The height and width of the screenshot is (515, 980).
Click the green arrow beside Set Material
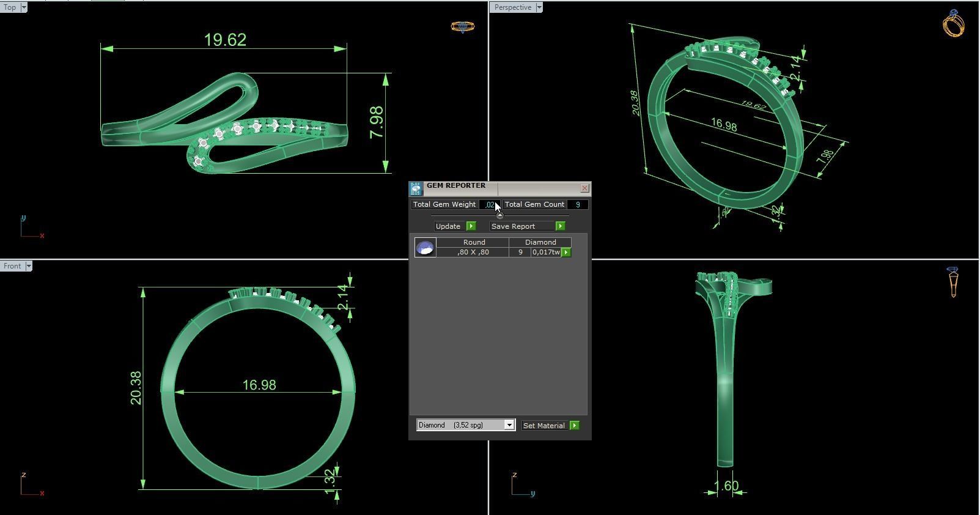pos(574,425)
